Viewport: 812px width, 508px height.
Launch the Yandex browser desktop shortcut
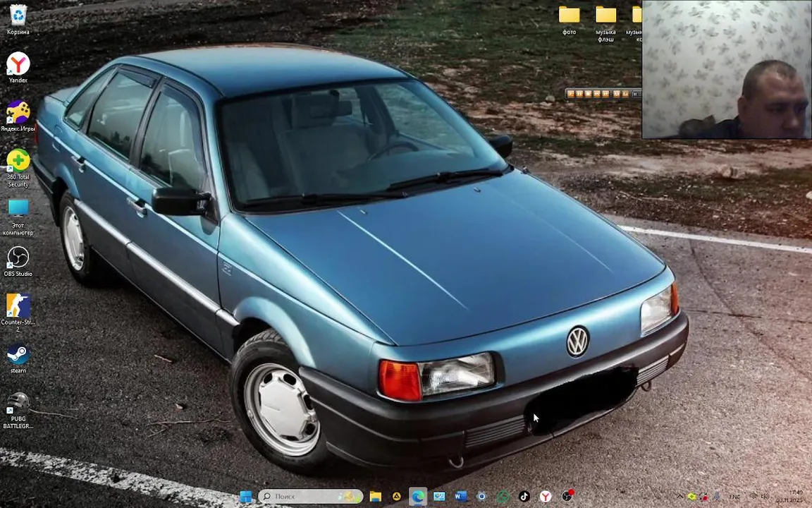tap(18, 68)
